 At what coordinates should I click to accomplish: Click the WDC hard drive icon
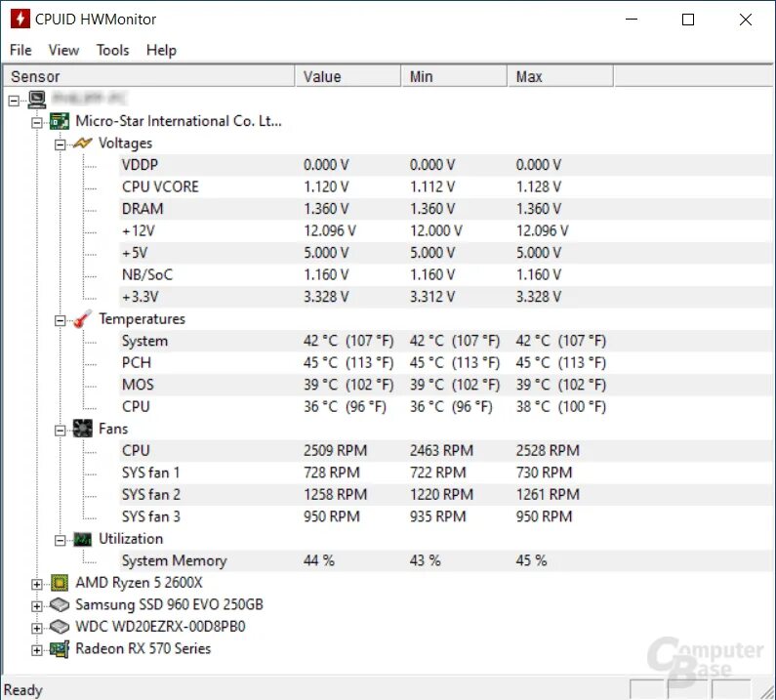click(60, 627)
